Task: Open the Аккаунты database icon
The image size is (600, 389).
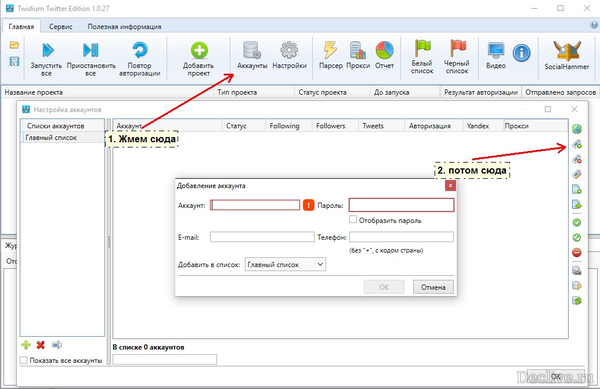Action: [252, 50]
